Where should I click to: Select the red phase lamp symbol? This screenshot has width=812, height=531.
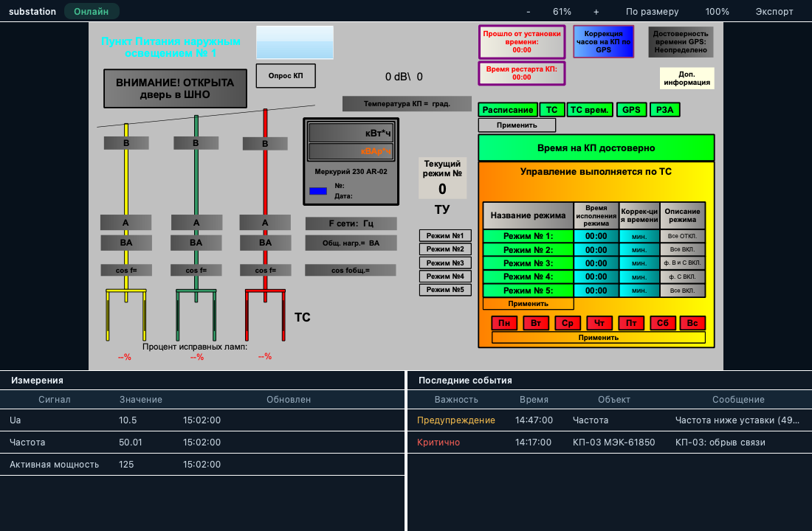pyautogui.click(x=265, y=315)
